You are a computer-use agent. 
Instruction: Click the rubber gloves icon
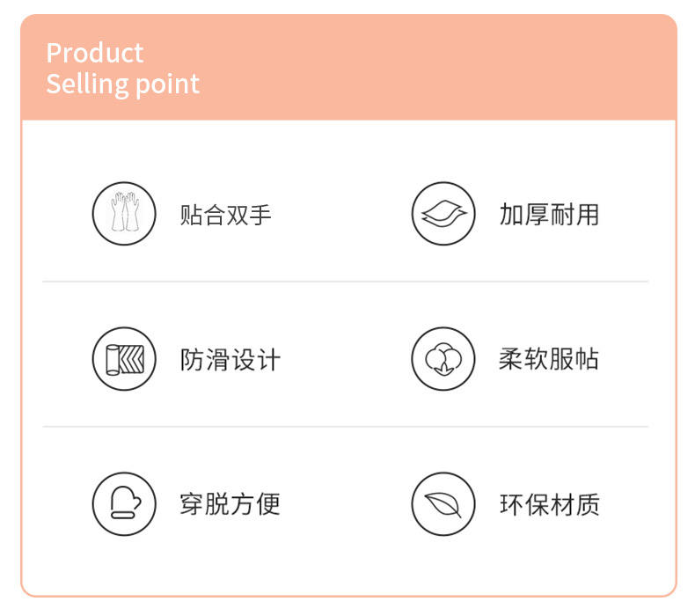click(x=124, y=213)
